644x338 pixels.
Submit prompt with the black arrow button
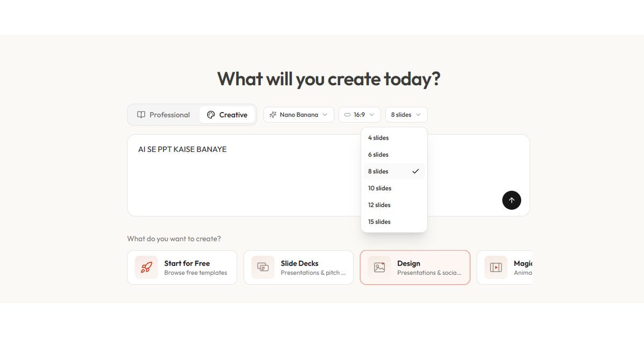(x=511, y=200)
